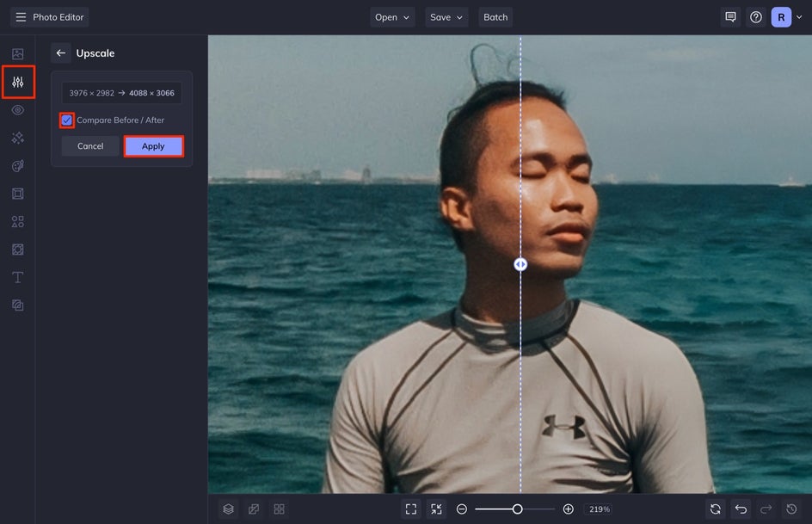
Task: Open the Photo Editor hamburger menu
Action: tap(22, 17)
